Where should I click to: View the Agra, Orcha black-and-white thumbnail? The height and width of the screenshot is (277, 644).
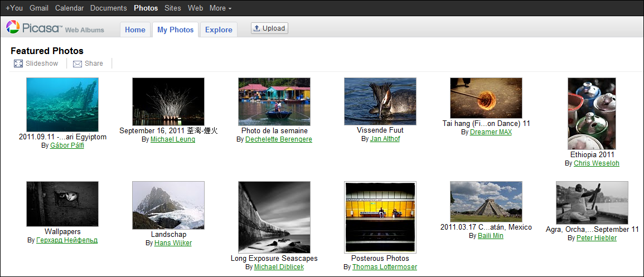[592, 203]
